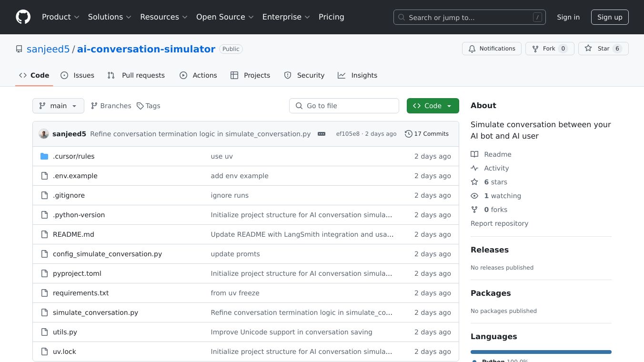Open the simulate_conversation.py file
The height and width of the screenshot is (362, 644).
tap(95, 312)
